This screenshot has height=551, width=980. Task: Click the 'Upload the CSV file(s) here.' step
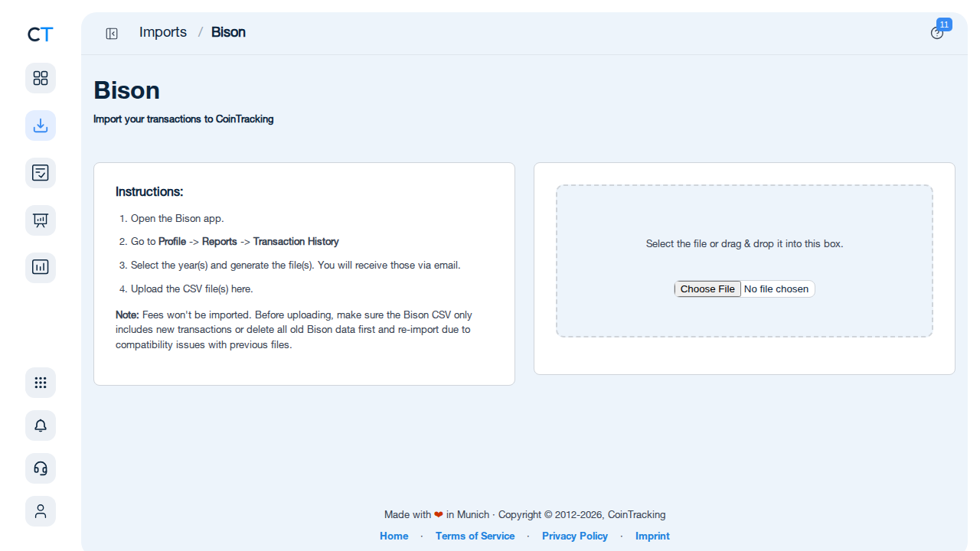[x=191, y=289]
